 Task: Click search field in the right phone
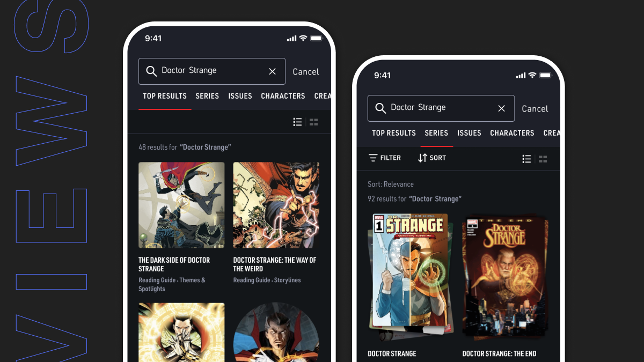(x=441, y=108)
